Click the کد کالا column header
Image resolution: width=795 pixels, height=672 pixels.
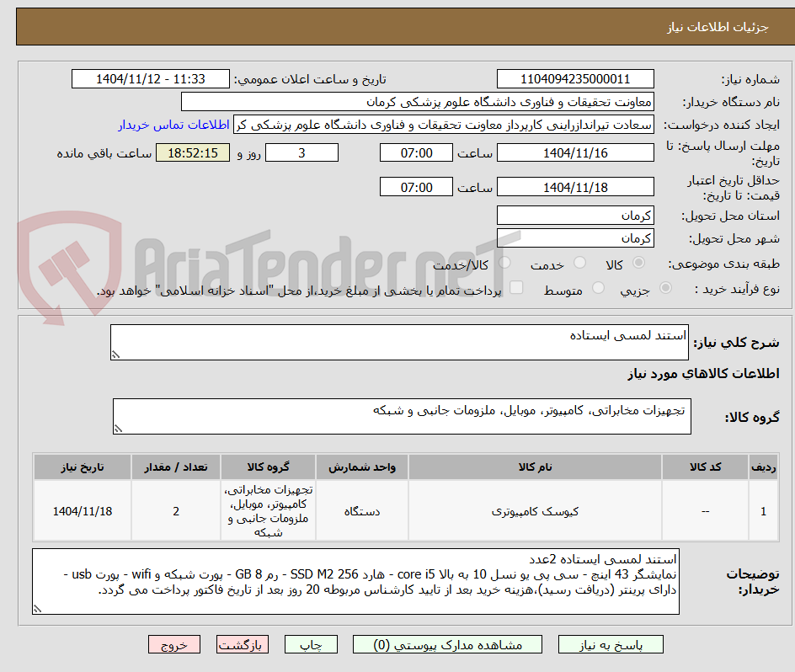click(705, 467)
